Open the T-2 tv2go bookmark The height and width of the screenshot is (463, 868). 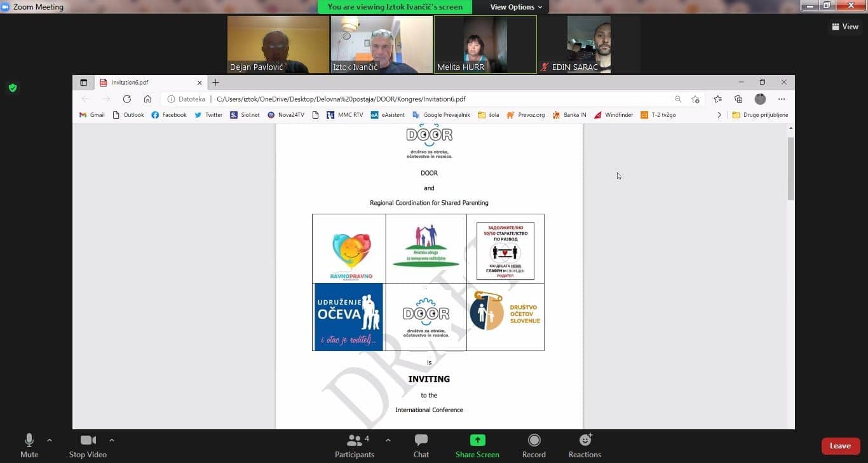click(658, 115)
